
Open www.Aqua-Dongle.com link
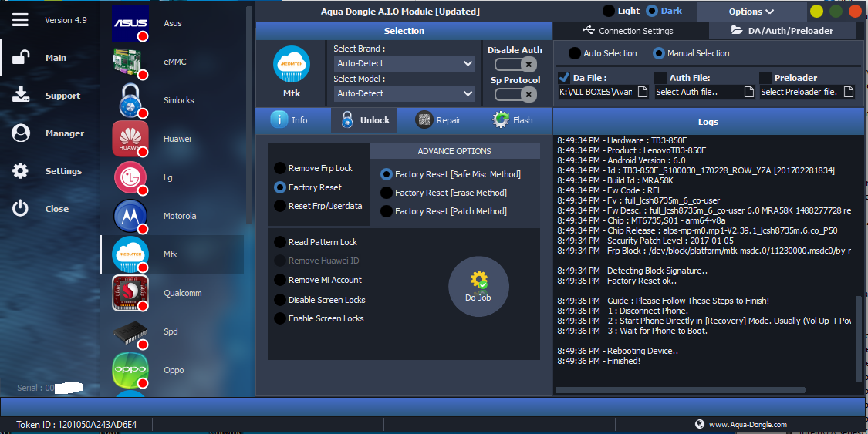(748, 425)
